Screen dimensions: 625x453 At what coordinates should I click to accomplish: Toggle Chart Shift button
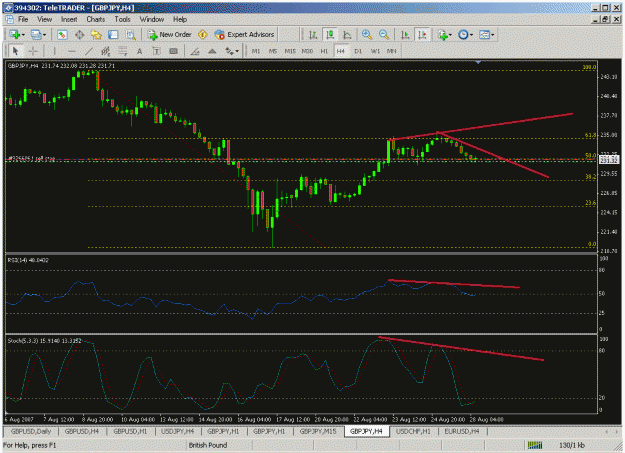[422, 35]
